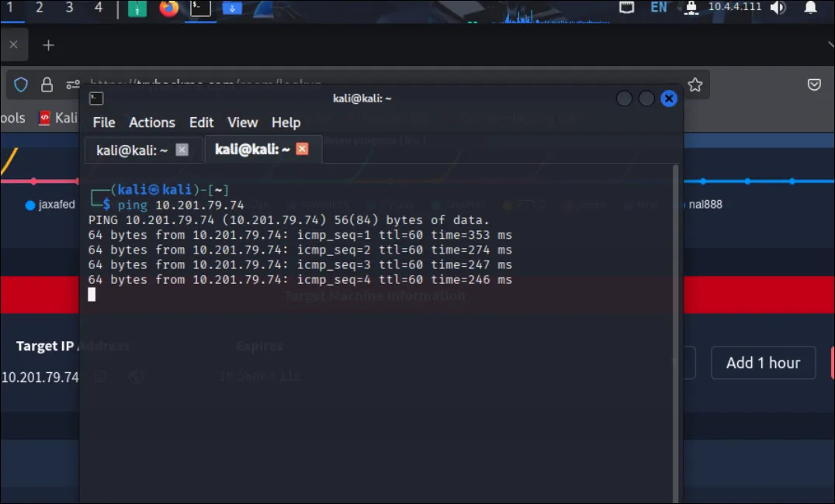Open the terminal View menu

pos(242,123)
